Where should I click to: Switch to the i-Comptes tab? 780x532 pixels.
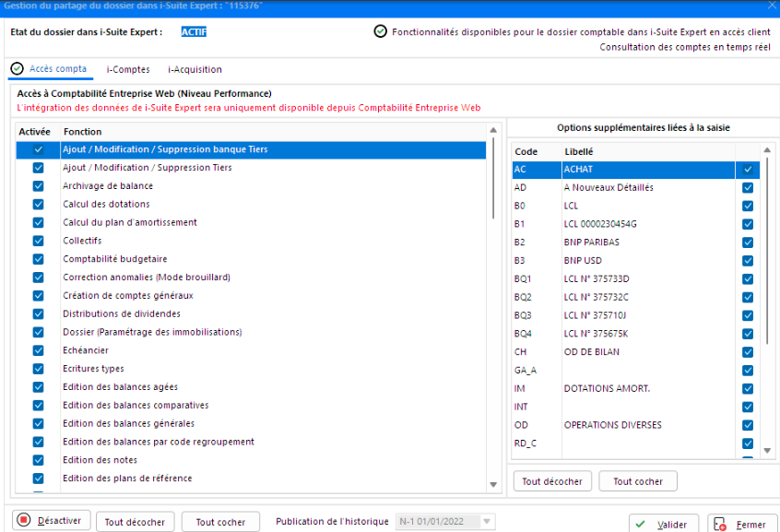tap(128, 69)
